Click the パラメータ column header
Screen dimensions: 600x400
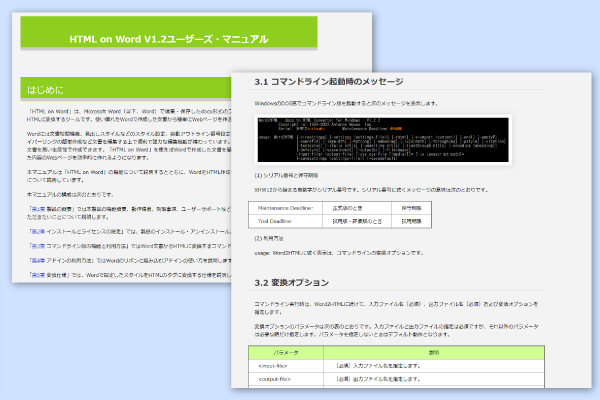click(279, 353)
